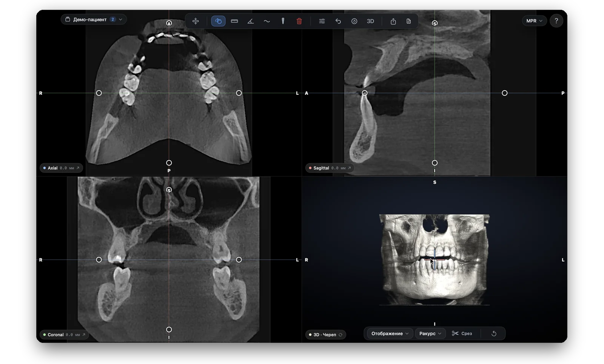Click the Coronal view label
604x364 pixels.
[55, 335]
